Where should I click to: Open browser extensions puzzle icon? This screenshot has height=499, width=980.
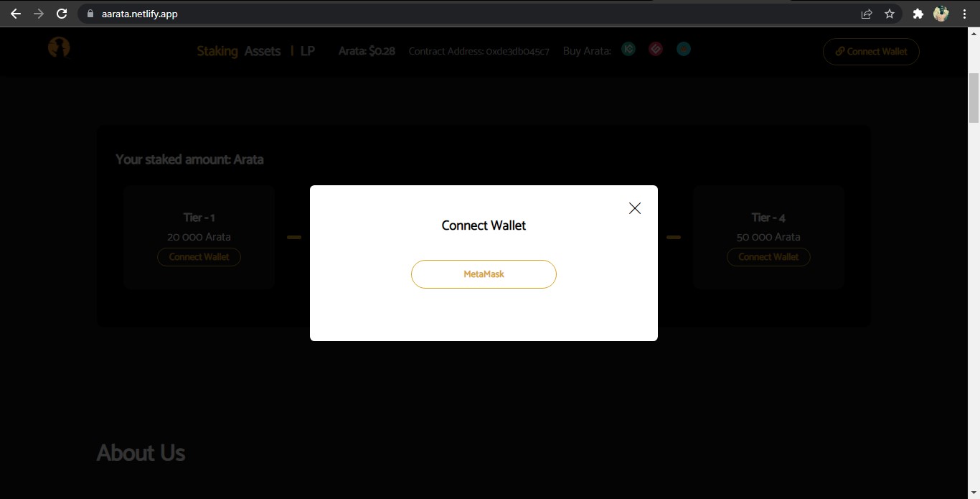[918, 14]
